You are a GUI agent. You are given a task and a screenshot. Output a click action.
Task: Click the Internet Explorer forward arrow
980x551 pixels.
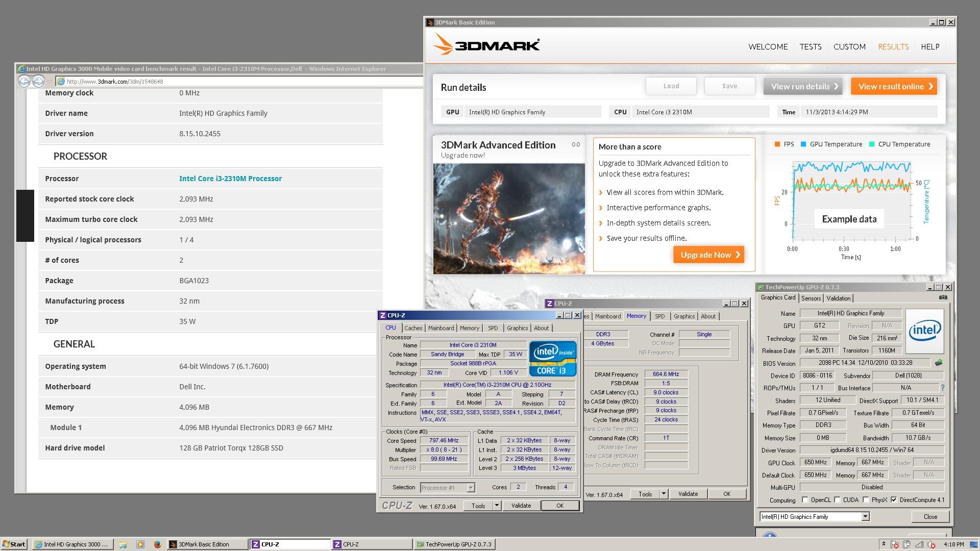(38, 81)
